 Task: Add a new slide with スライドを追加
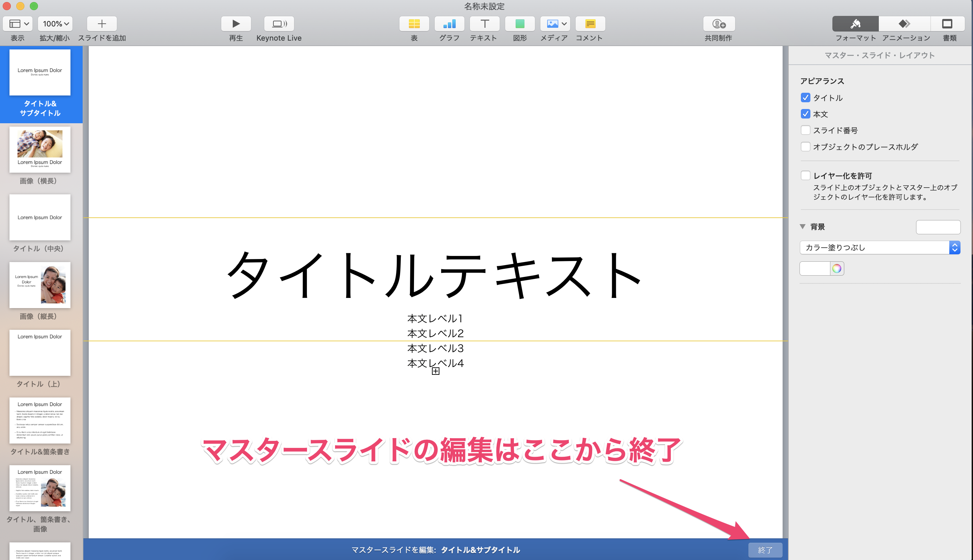pyautogui.click(x=101, y=23)
